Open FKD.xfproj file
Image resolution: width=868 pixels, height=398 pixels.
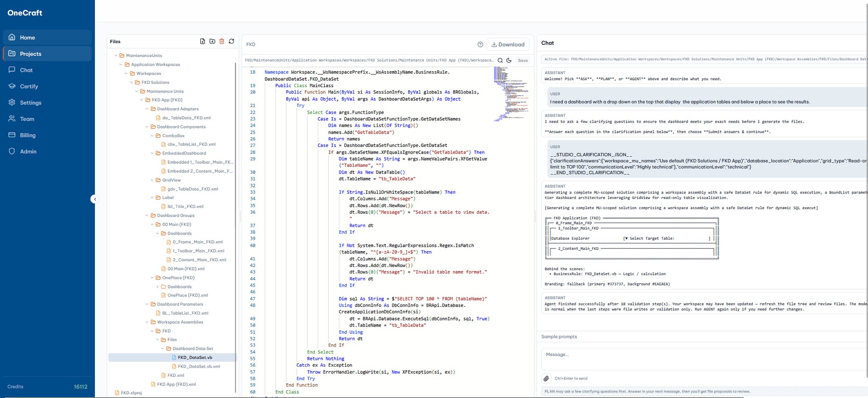pos(131,393)
